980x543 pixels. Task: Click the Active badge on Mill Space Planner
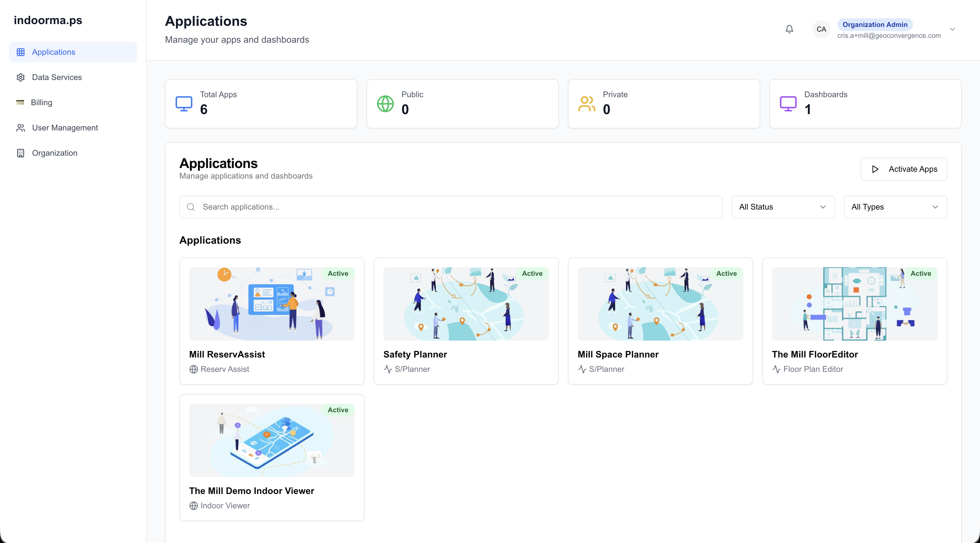pyautogui.click(x=726, y=274)
